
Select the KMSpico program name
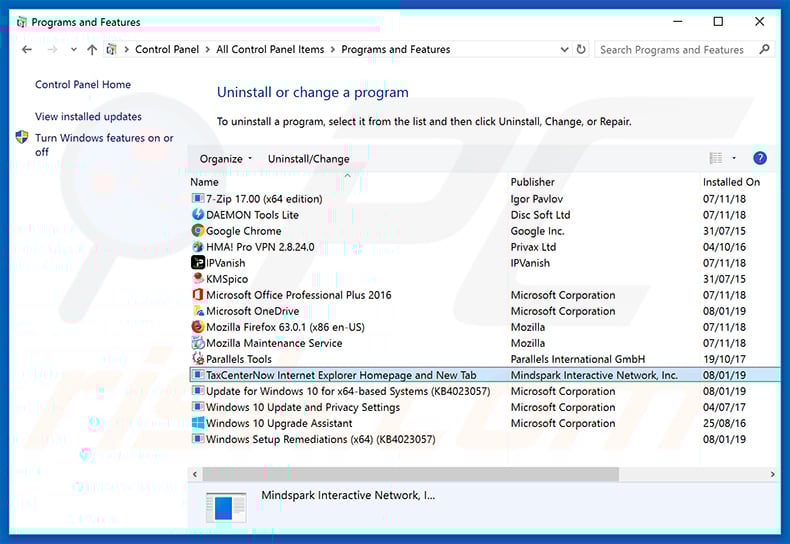(x=227, y=279)
